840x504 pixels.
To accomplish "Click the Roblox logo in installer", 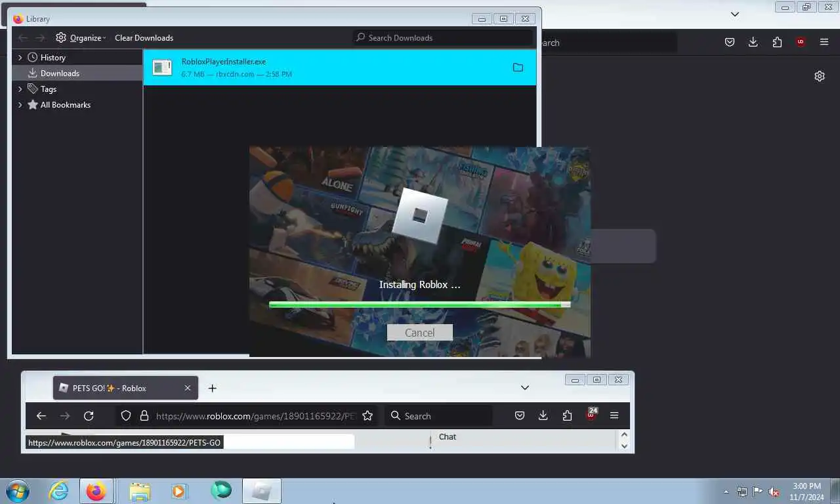I will [420, 215].
